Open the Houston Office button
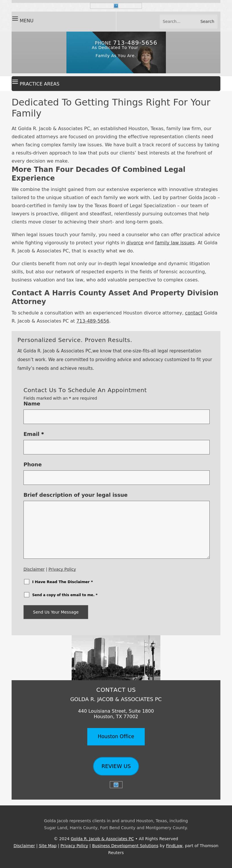Image resolution: width=232 pixels, height=868 pixels. coord(116,736)
